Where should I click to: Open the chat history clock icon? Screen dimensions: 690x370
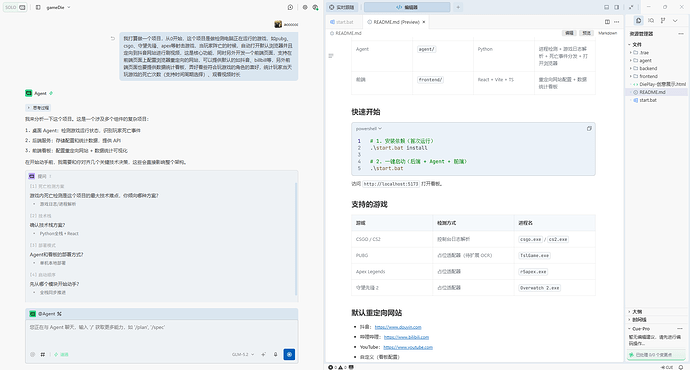[290, 7]
